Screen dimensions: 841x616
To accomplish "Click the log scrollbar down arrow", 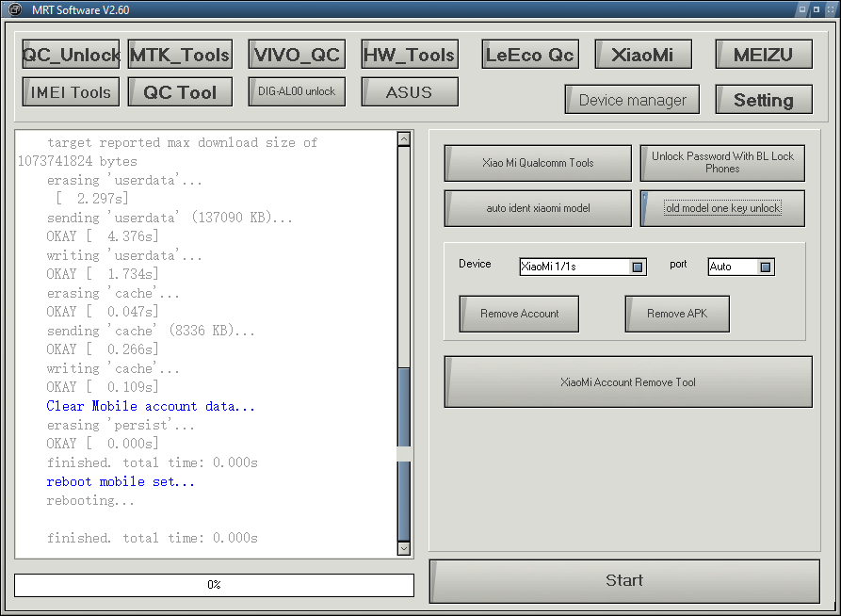I will pos(404,548).
